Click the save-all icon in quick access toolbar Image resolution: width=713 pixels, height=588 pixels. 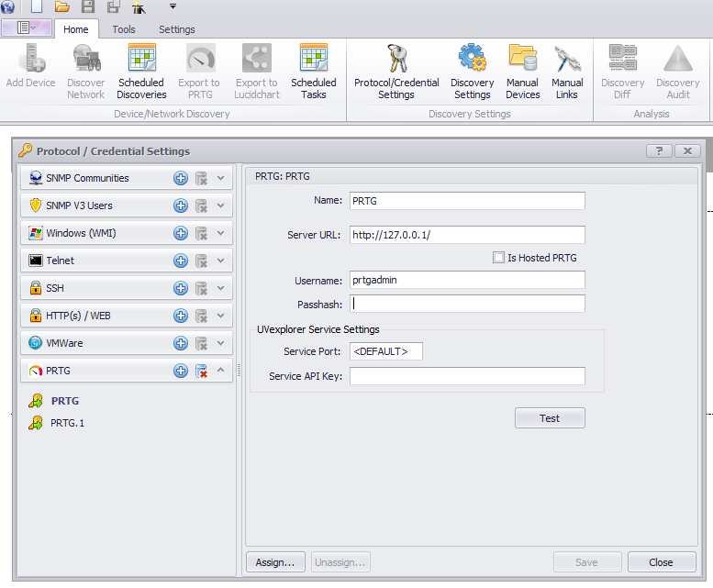tap(113, 6)
